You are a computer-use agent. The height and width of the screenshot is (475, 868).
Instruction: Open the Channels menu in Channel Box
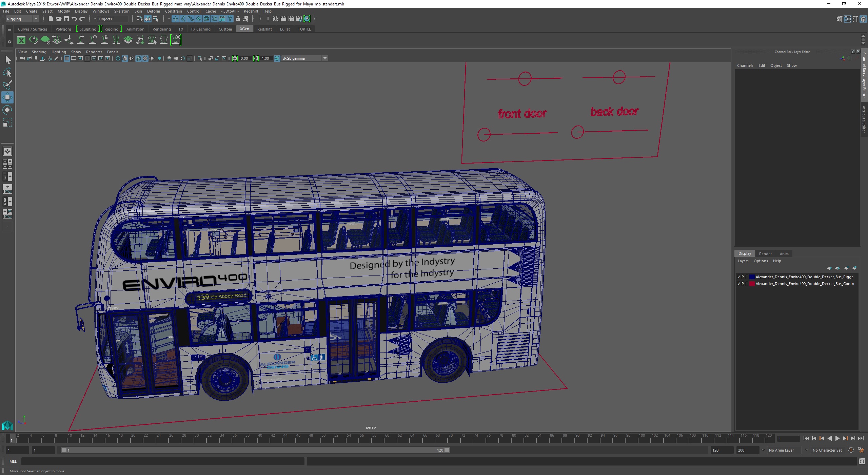(x=745, y=65)
